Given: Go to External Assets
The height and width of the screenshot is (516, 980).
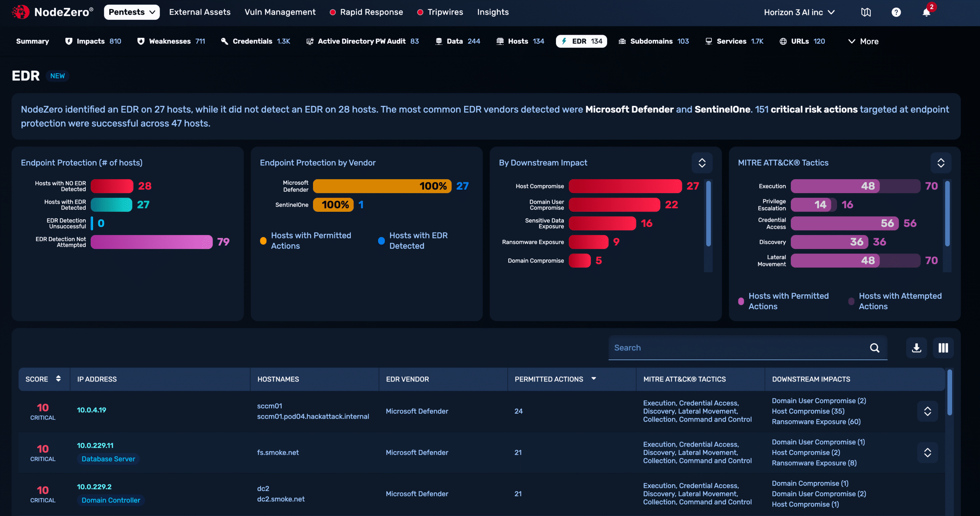Looking at the screenshot, I should click(x=200, y=12).
